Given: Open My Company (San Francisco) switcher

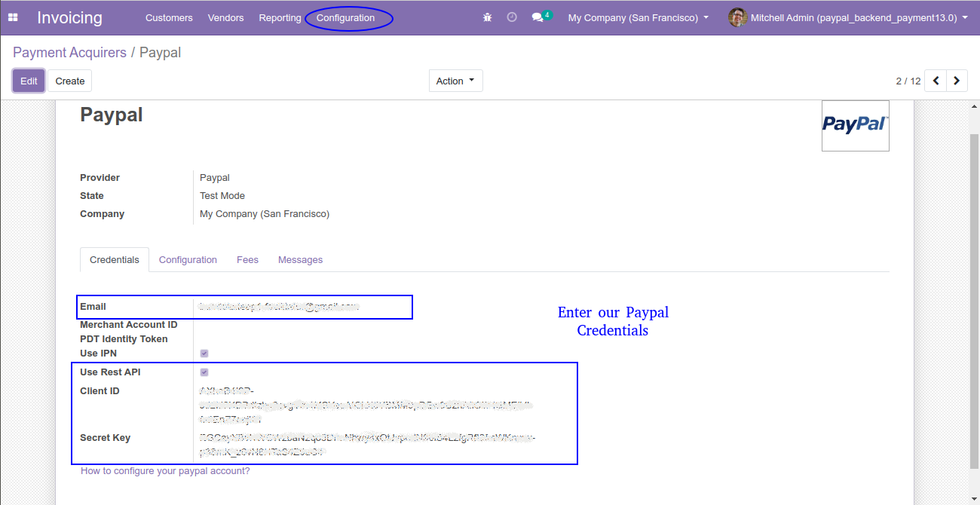Looking at the screenshot, I should (639, 17).
